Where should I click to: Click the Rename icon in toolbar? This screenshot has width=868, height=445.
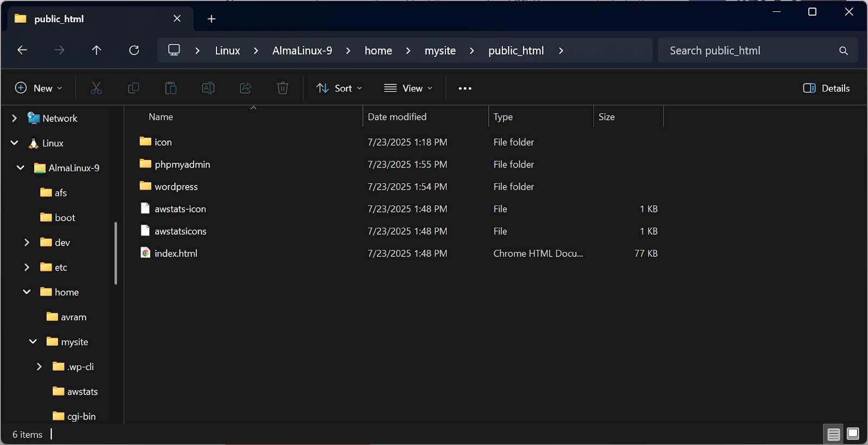(208, 88)
